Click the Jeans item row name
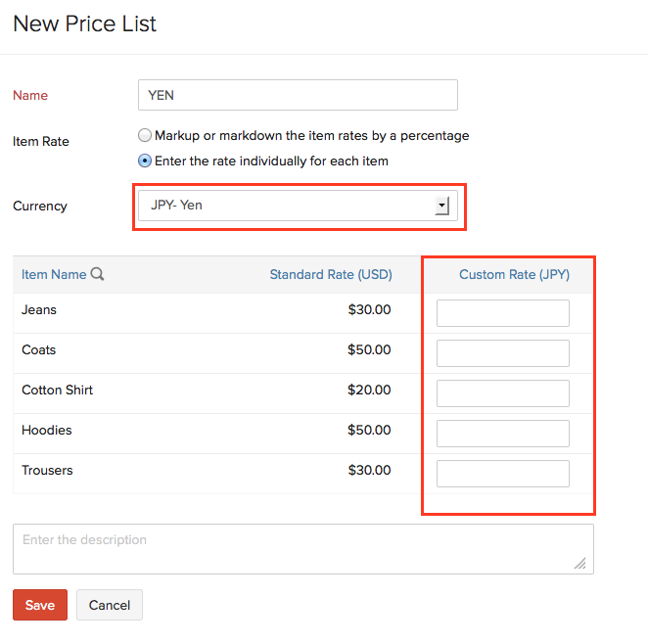 pos(39,310)
